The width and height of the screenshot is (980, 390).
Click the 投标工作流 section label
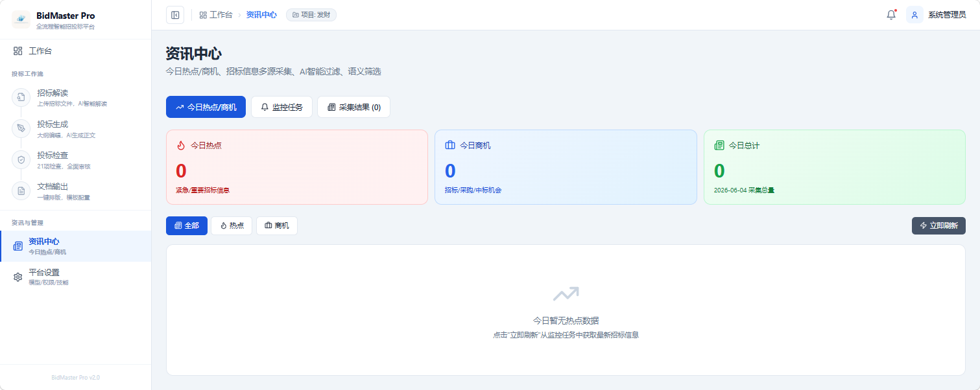(27, 74)
